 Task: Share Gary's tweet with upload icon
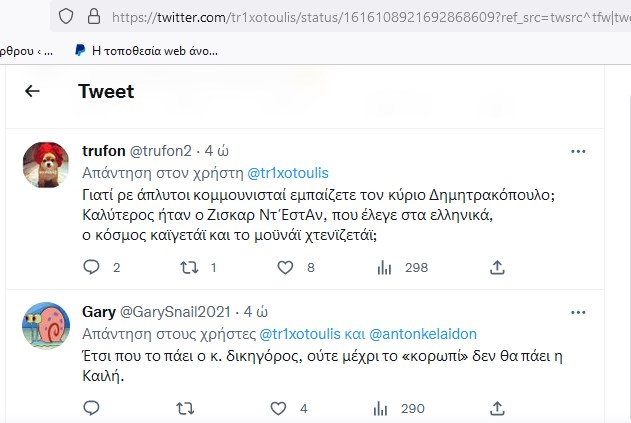click(x=497, y=409)
